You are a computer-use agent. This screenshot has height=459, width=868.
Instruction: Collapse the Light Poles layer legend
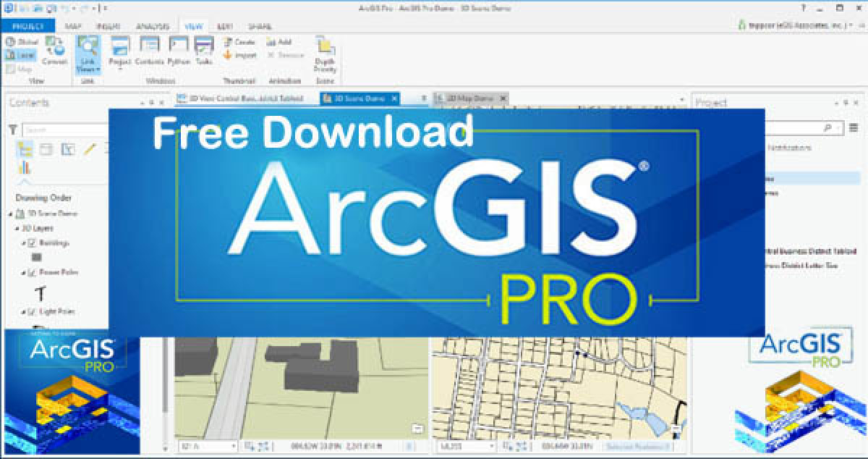tap(23, 312)
